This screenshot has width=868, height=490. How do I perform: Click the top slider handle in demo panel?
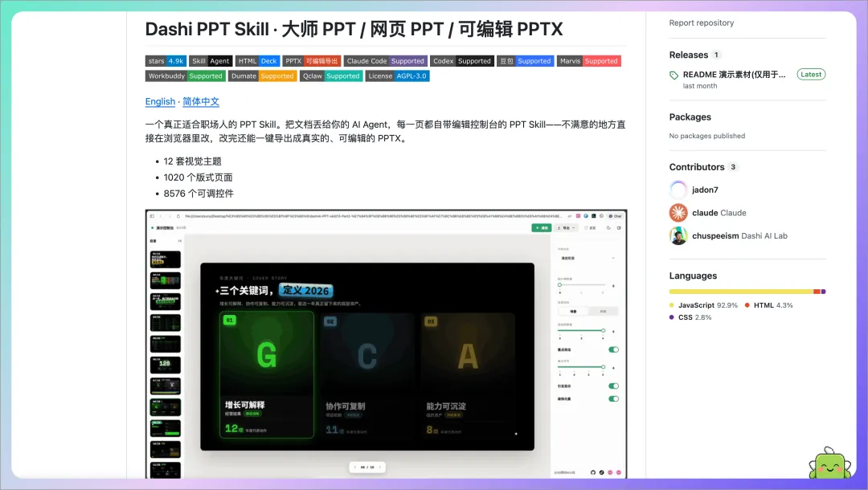pyautogui.click(x=559, y=285)
